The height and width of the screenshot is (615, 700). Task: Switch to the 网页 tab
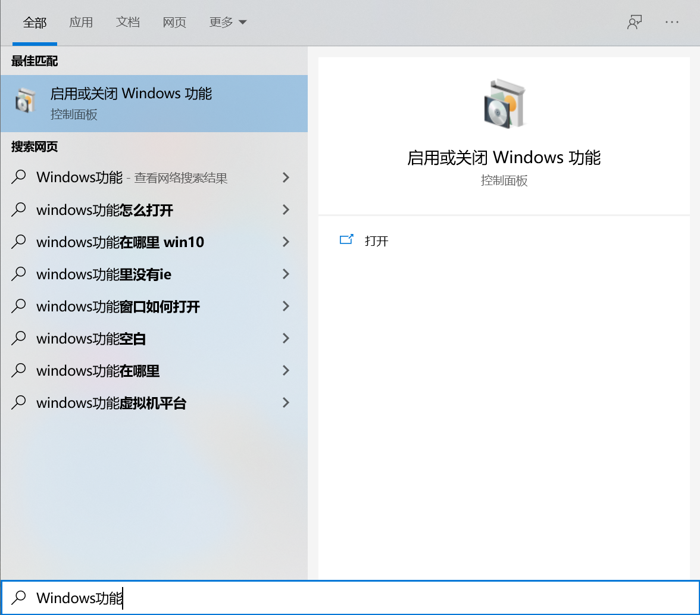(x=174, y=22)
